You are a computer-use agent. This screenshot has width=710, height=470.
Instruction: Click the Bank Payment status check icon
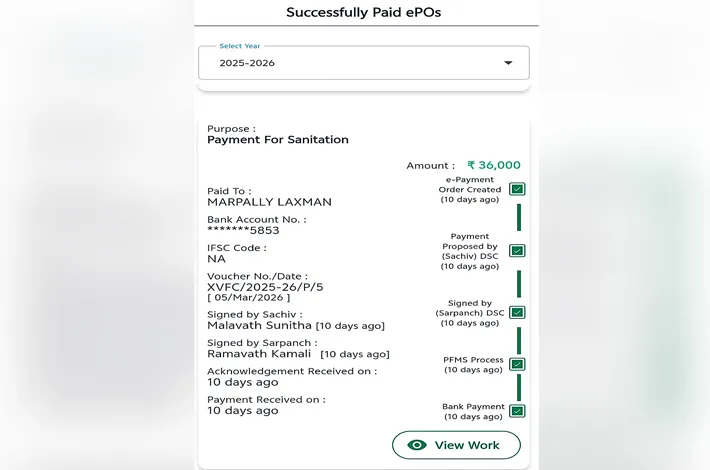pyautogui.click(x=517, y=410)
